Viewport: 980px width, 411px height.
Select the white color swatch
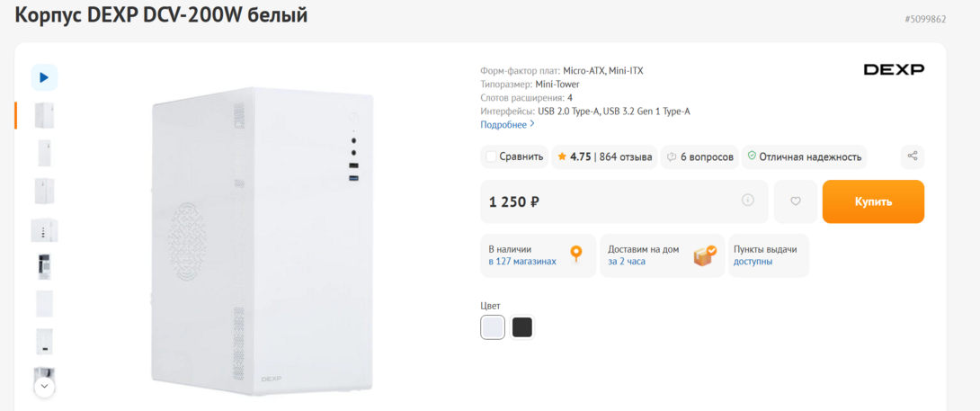pyautogui.click(x=493, y=327)
